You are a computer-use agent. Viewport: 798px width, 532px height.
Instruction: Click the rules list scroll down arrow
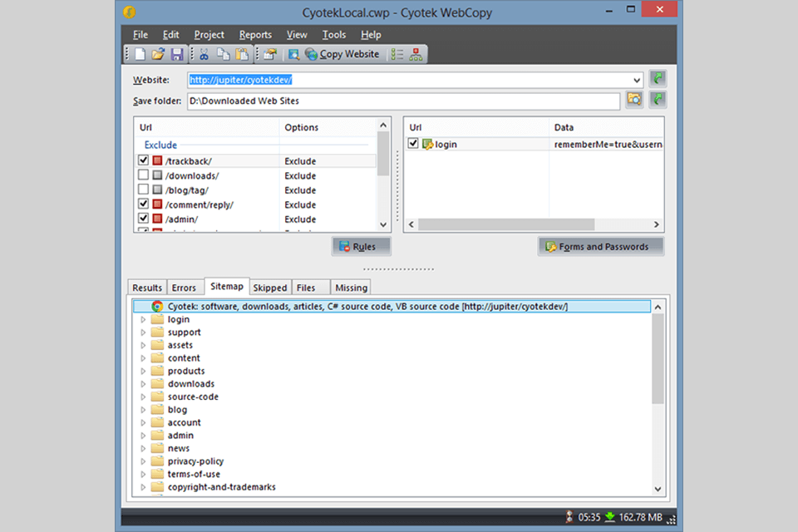pyautogui.click(x=383, y=224)
